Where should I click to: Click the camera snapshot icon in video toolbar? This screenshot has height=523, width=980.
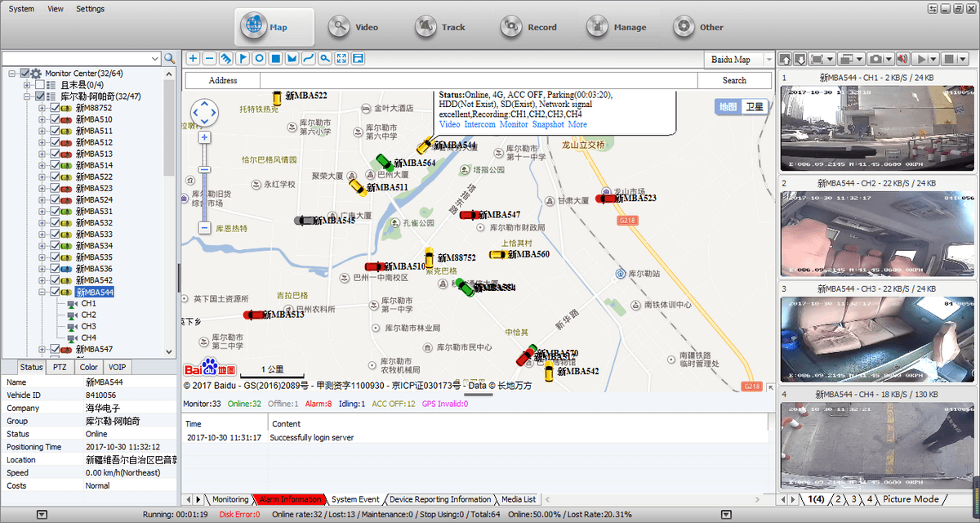[x=875, y=59]
